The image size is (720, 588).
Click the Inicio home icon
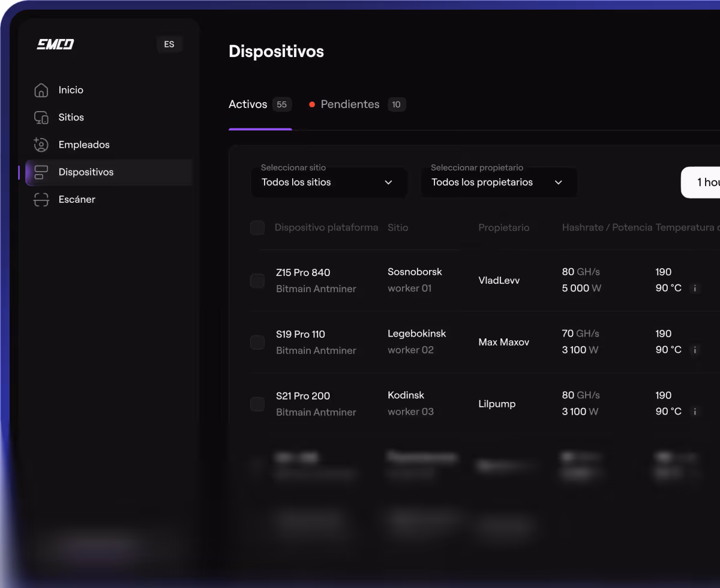41,90
